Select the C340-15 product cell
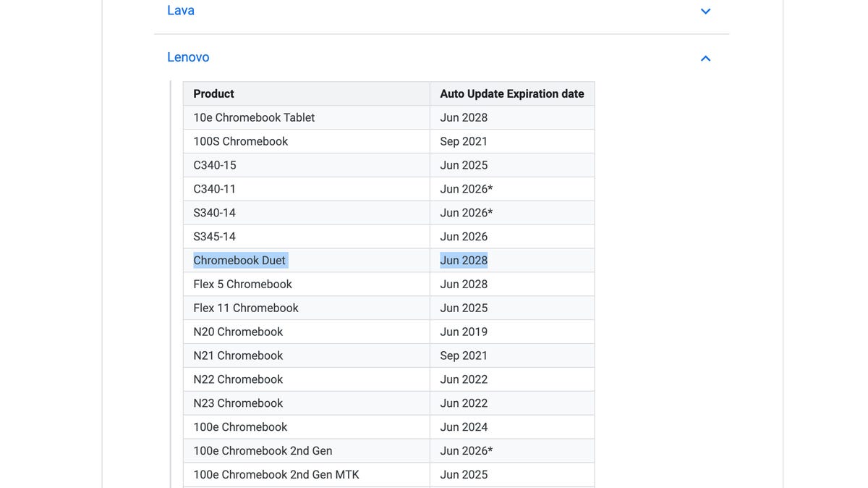 [307, 165]
